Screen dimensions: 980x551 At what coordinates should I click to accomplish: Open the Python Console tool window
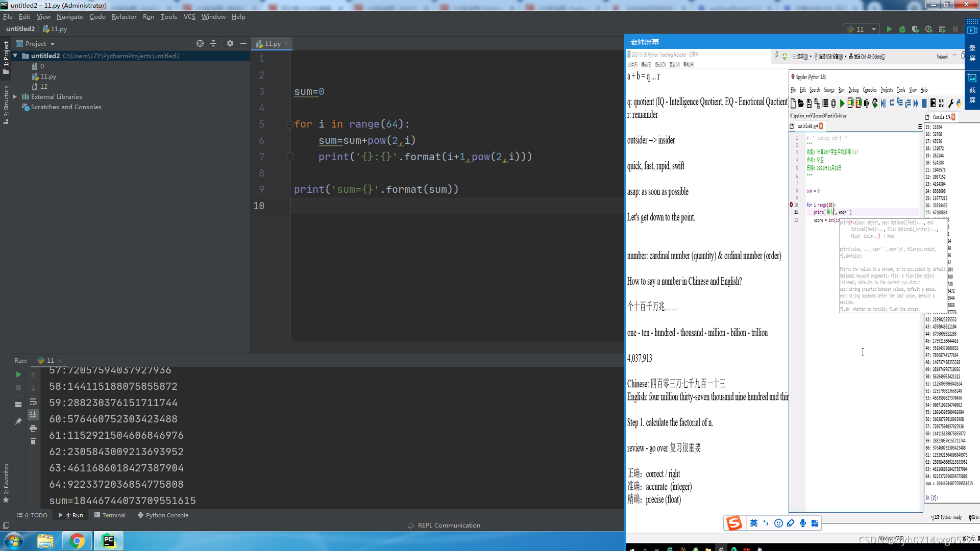coord(163,515)
